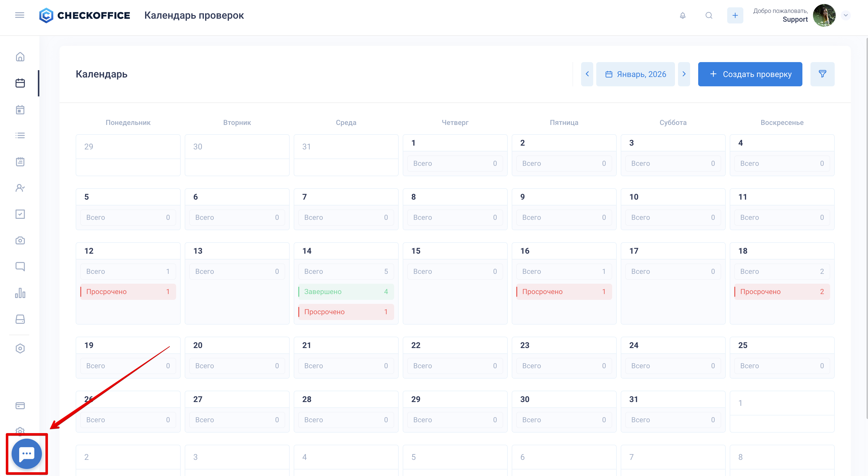
Task: Open the analytics bar chart icon
Action: point(20,293)
